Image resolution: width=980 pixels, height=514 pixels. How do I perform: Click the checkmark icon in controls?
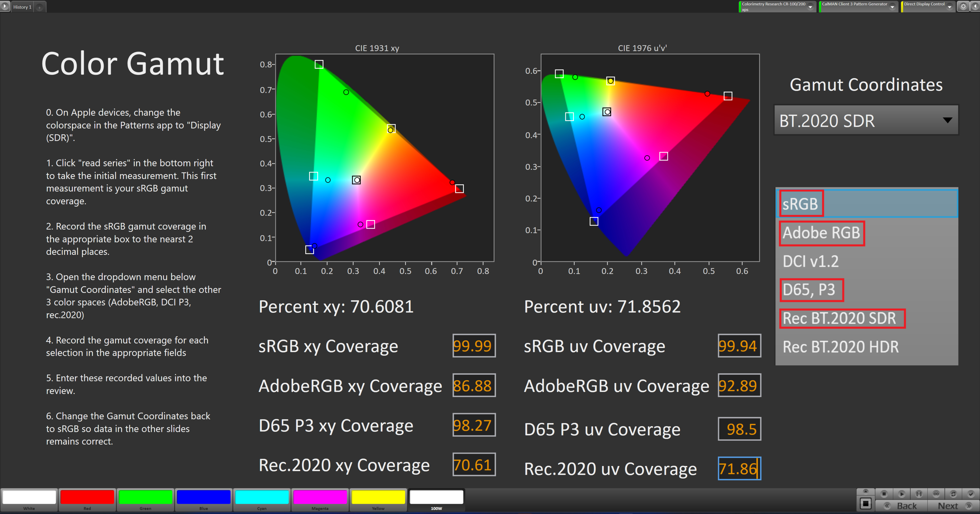click(971, 494)
